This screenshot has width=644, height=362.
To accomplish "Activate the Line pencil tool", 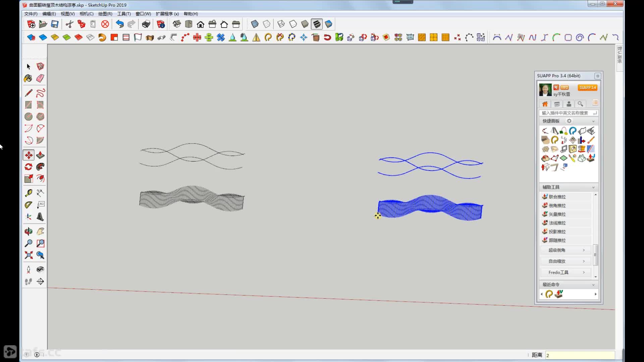I will coord(29,93).
